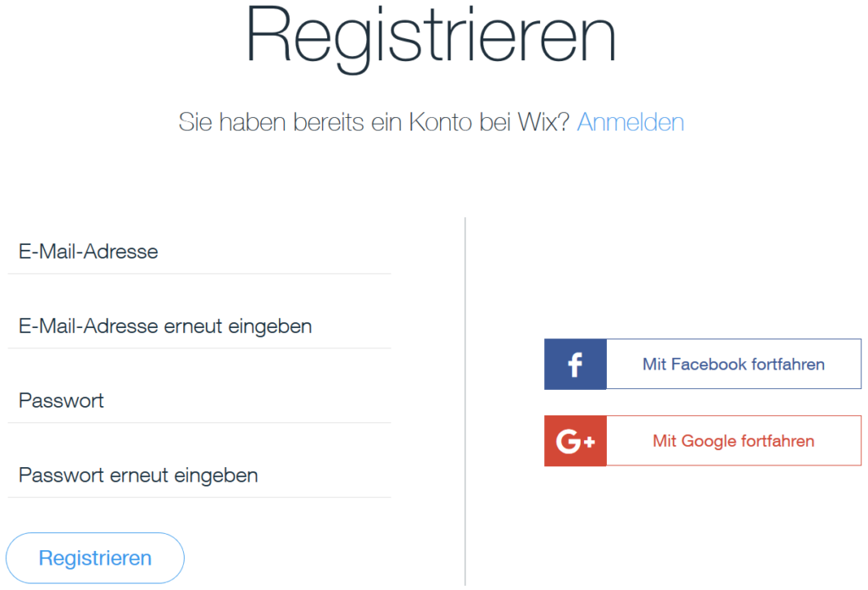Click the text 'Sie haben bereits ein Konto bei Wix?'
The width and height of the screenshot is (868, 590).
click(373, 122)
